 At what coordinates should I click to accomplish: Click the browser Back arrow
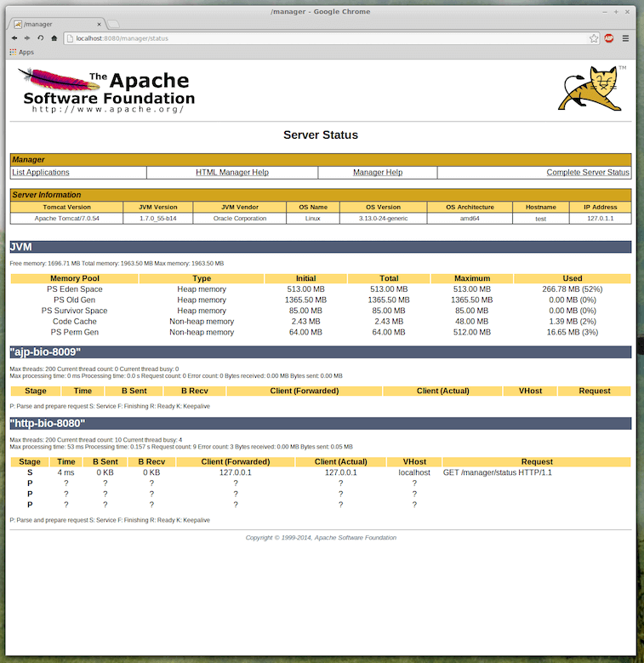[x=14, y=38]
